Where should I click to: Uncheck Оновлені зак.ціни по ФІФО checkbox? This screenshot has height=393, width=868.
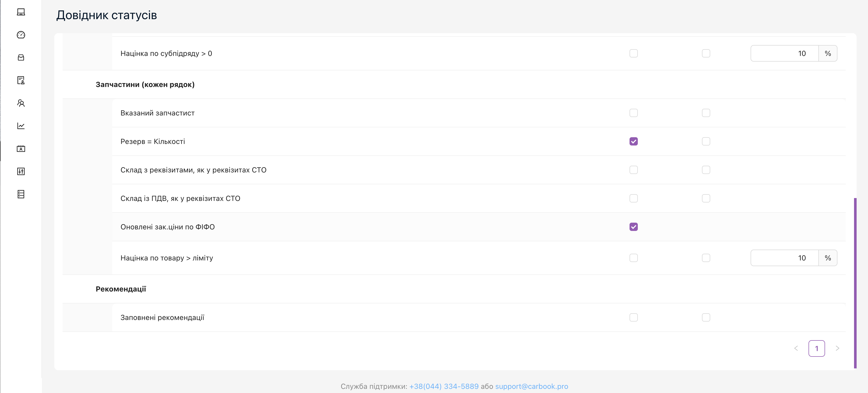point(633,227)
